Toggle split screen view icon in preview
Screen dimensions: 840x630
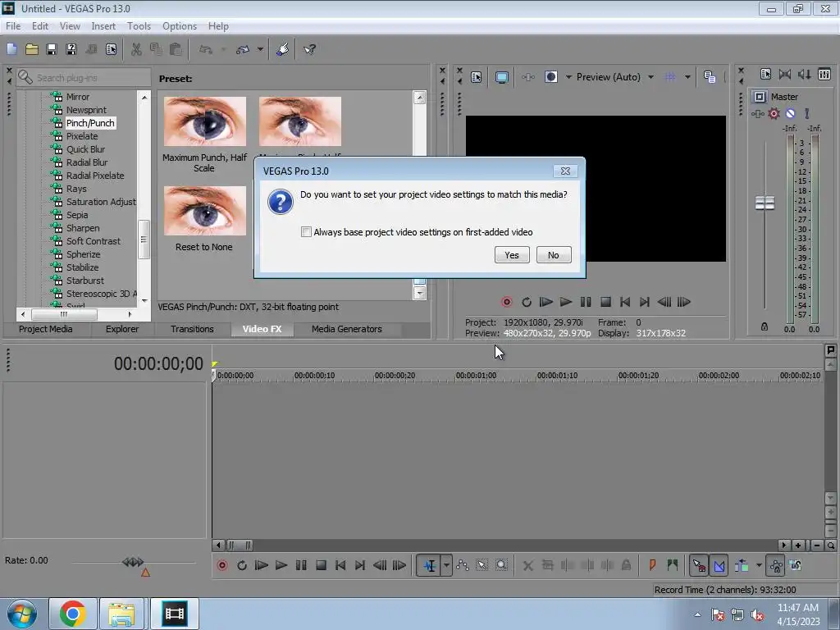click(550, 77)
